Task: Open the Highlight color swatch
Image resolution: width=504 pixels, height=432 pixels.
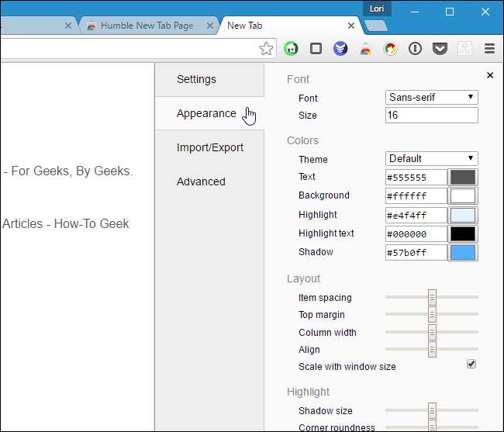Action: (x=463, y=216)
